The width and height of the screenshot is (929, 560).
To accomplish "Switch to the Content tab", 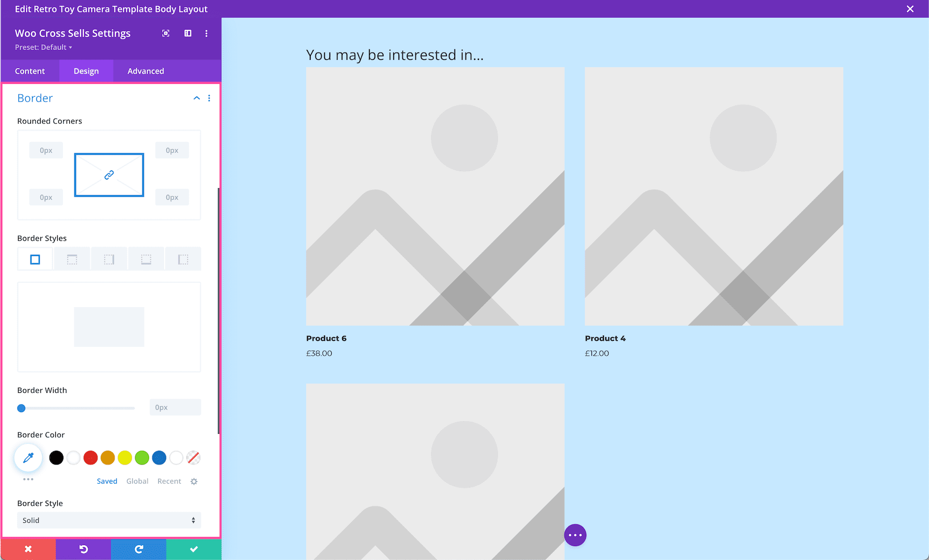I will (x=30, y=71).
